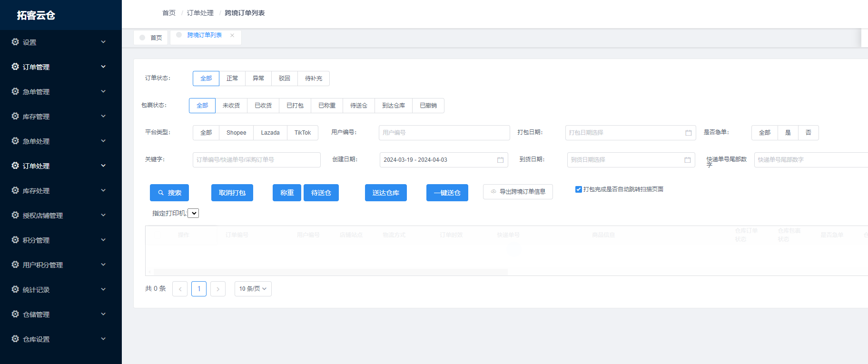Click the 搜索 button
Viewport: 868px width, 364px height.
(x=169, y=193)
